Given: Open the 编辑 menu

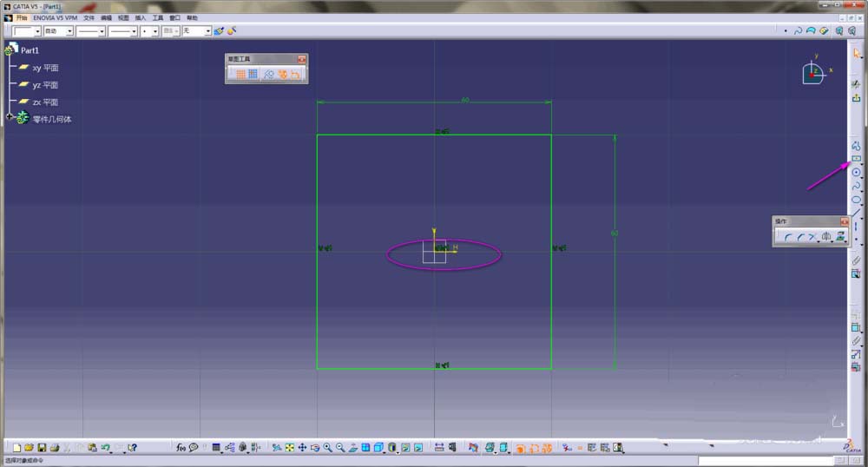Looking at the screenshot, I should [106, 18].
